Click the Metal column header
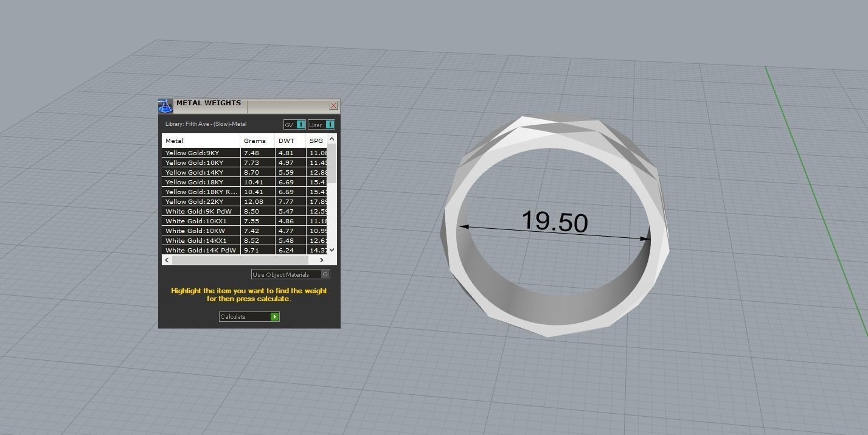The image size is (868, 435). 201,141
